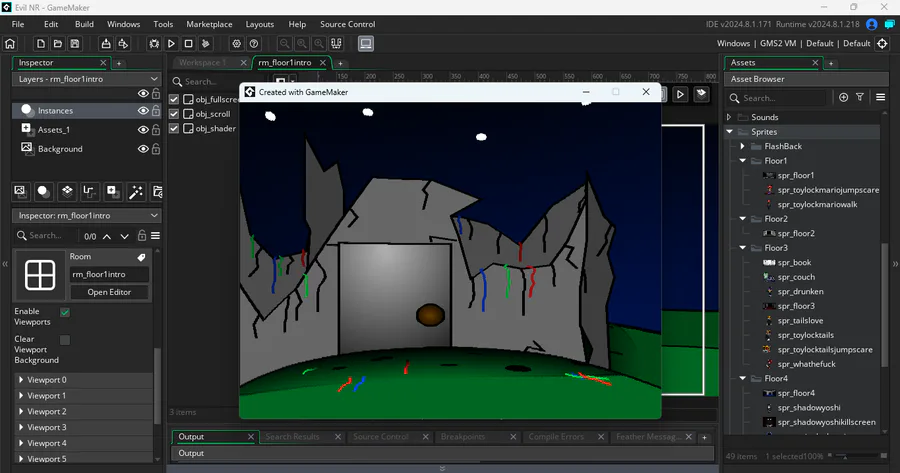Click the Run game play icon
Screen dimensions: 900x473
pyautogui.click(x=171, y=44)
